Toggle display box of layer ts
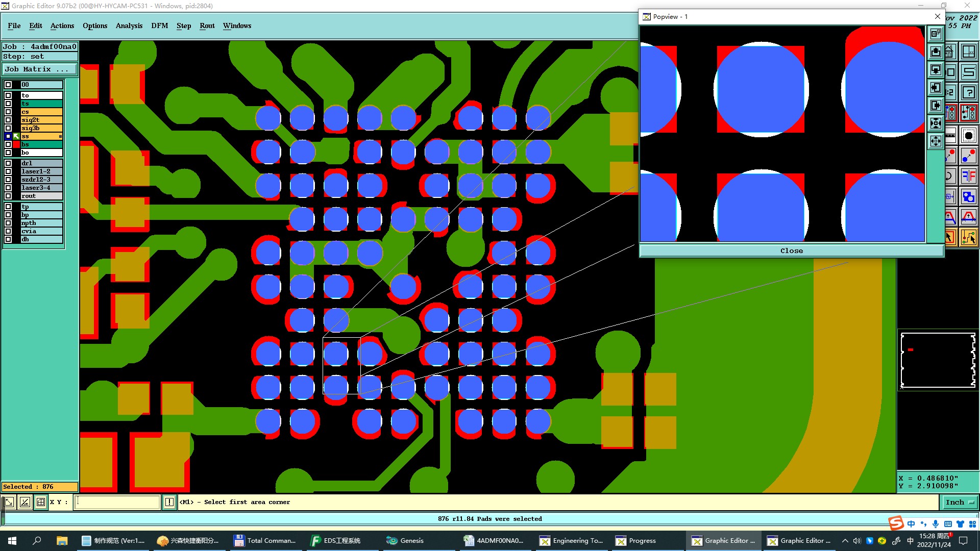The height and width of the screenshot is (551, 980). point(8,104)
